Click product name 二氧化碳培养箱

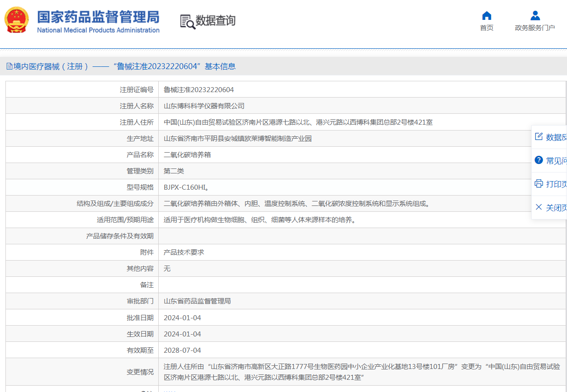[x=187, y=155]
